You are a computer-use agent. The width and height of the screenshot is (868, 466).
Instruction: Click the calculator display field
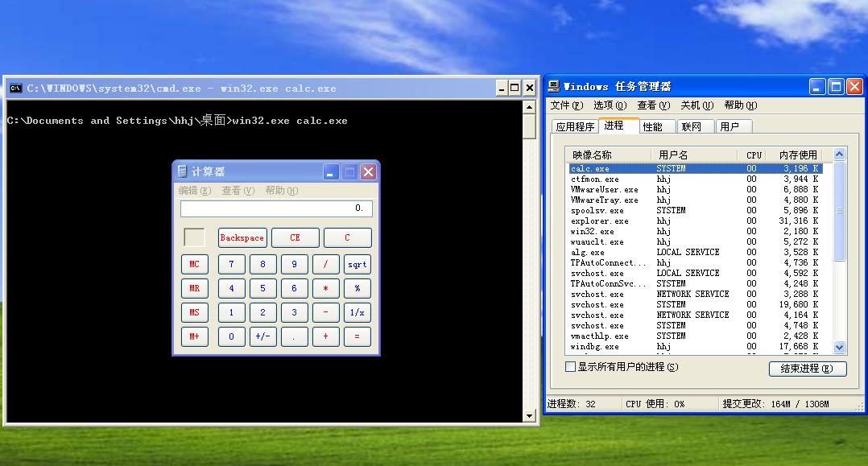click(x=276, y=208)
